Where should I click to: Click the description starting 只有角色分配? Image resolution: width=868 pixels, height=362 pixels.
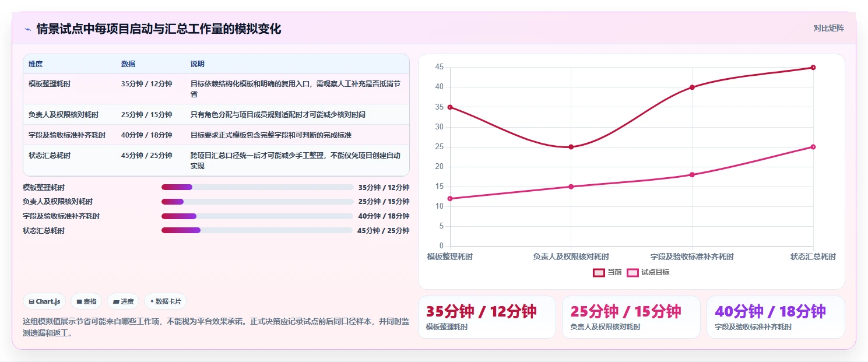point(297,114)
